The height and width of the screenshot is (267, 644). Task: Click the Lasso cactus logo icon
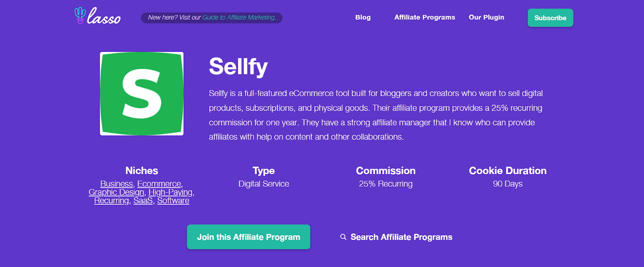(x=80, y=15)
